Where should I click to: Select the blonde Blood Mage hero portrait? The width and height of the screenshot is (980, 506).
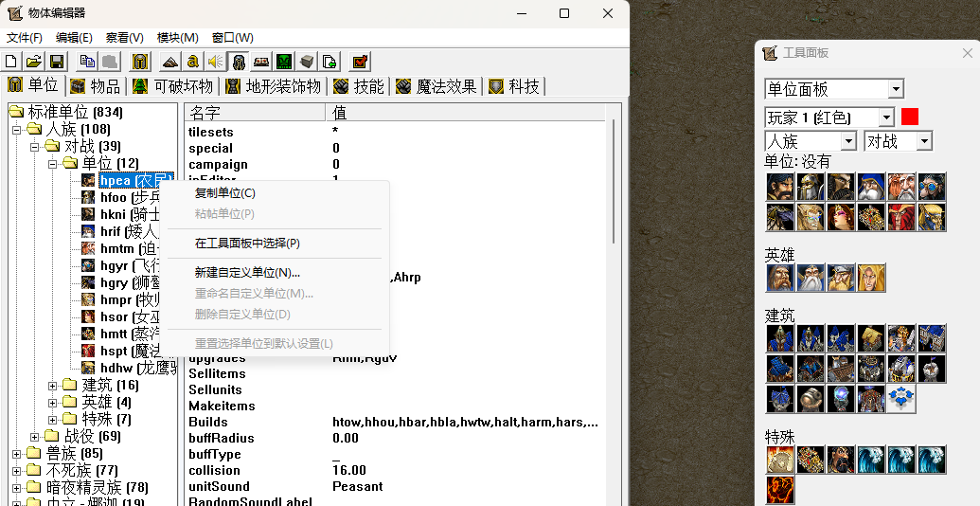tap(871, 278)
